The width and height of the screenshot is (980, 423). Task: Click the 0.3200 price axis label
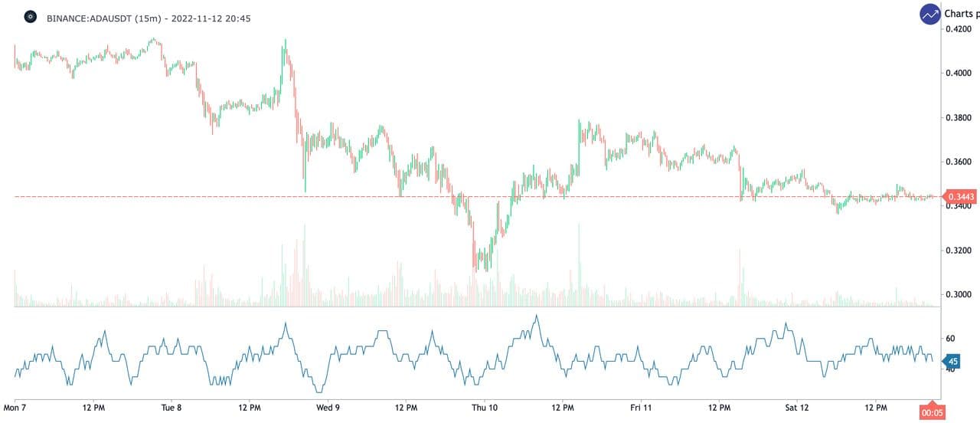960,251
